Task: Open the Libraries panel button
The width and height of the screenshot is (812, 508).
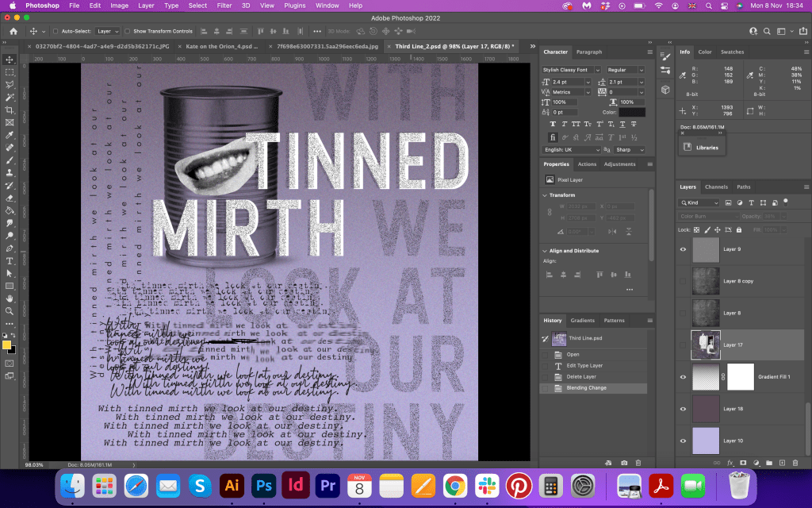Action: [701, 148]
